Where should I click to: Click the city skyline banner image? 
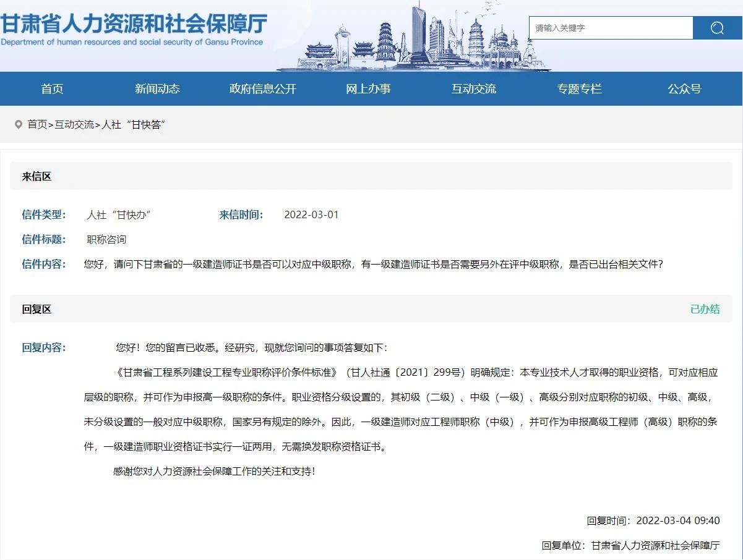point(413,37)
